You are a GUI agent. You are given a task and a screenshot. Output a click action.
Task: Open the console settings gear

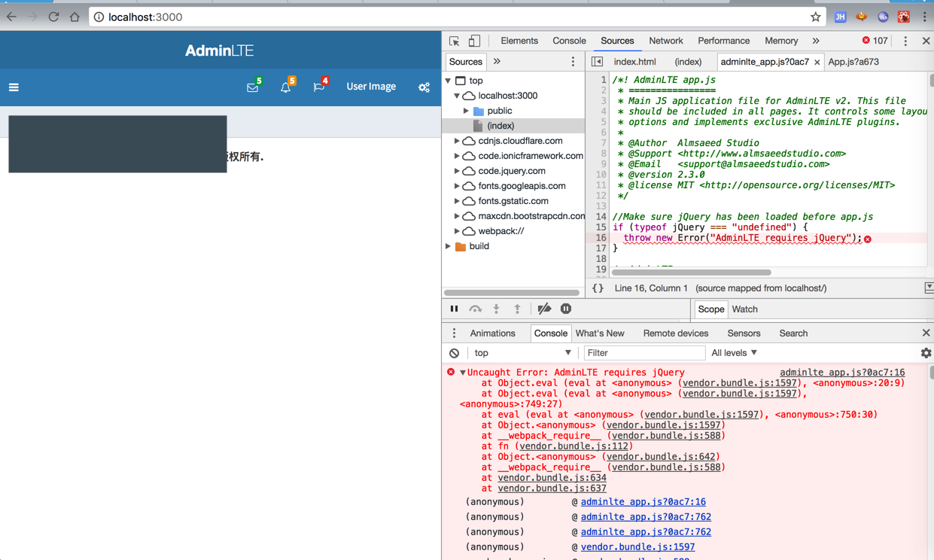tap(926, 353)
